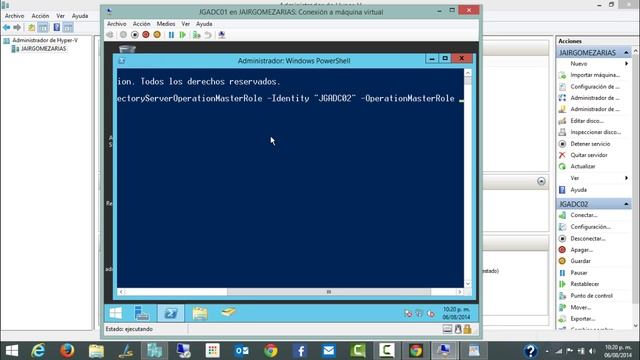The height and width of the screenshot is (360, 640).
Task: Click the green Reset icon in the VM toolbar
Action: pyautogui.click(x=183, y=35)
